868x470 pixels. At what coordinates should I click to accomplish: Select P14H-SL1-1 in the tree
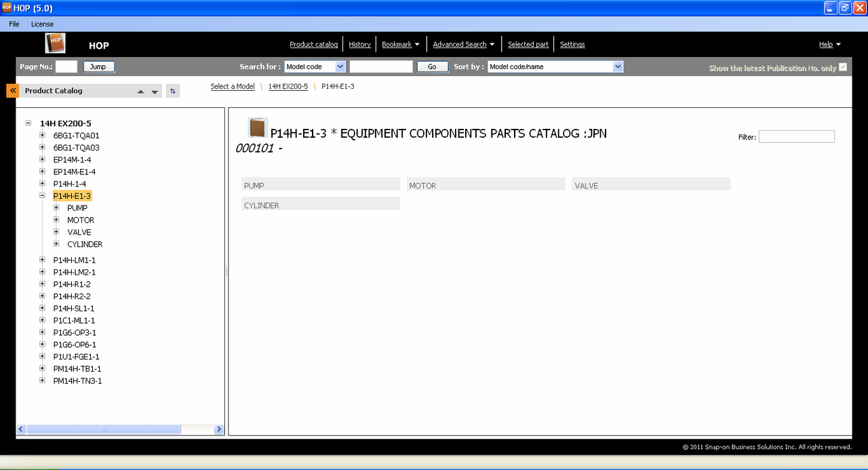[74, 309]
